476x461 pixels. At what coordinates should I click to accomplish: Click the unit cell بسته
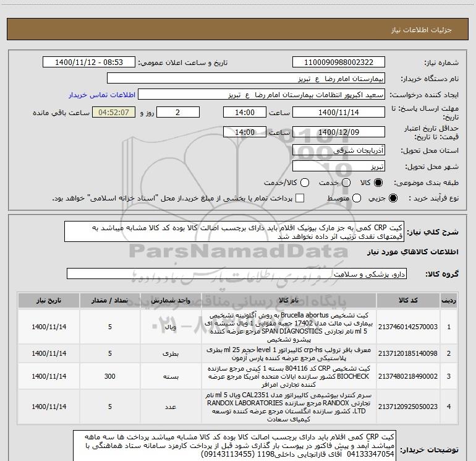click(x=171, y=376)
